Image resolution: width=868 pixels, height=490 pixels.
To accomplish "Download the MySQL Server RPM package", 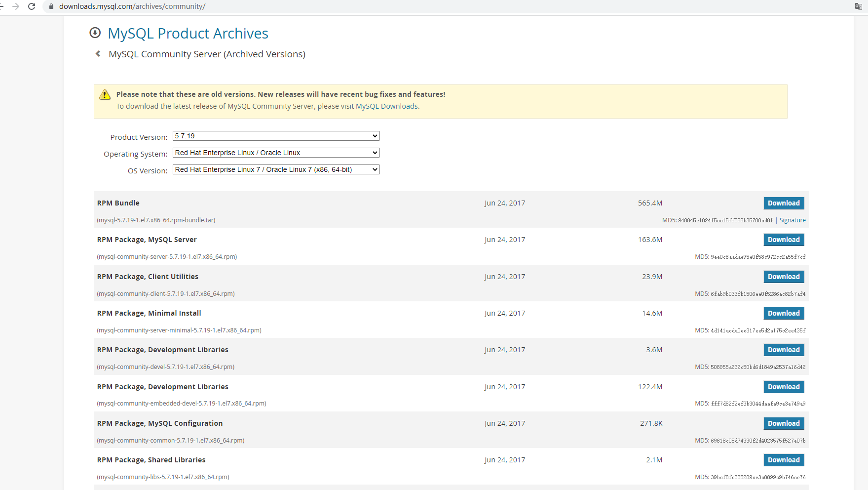I will 784,240.
